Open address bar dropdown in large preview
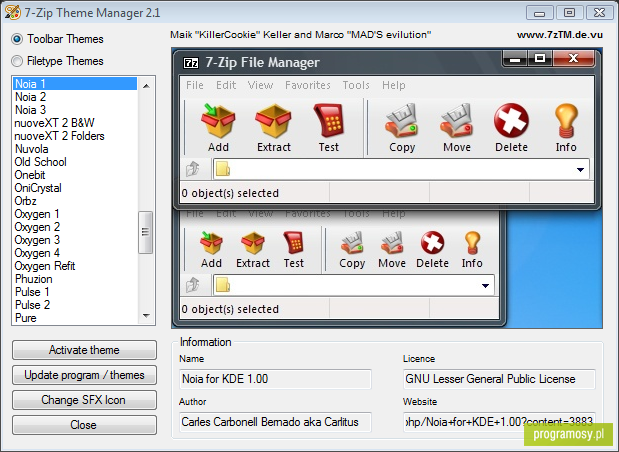This screenshot has width=619, height=452. tap(580, 170)
